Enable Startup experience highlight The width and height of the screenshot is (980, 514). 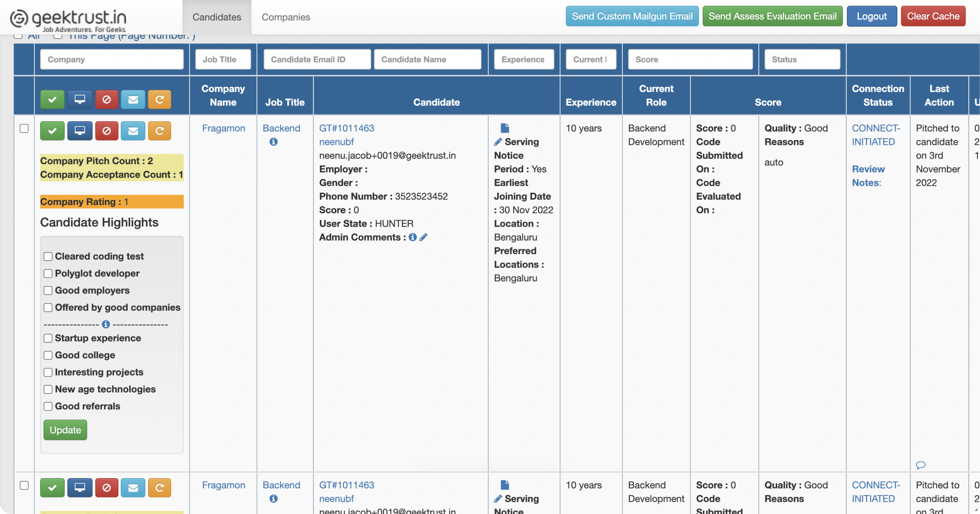48,338
